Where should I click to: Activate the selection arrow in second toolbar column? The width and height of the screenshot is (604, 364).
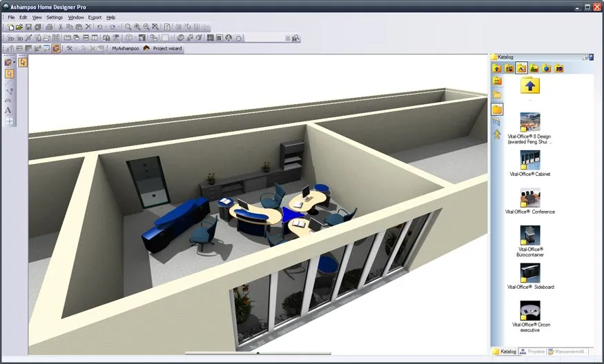coord(23,62)
